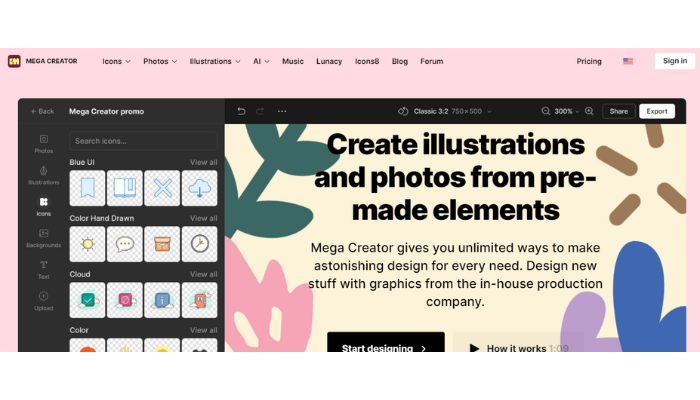Image resolution: width=700 pixels, height=400 pixels.
Task: Open the Upload sidebar panel
Action: pos(44,301)
